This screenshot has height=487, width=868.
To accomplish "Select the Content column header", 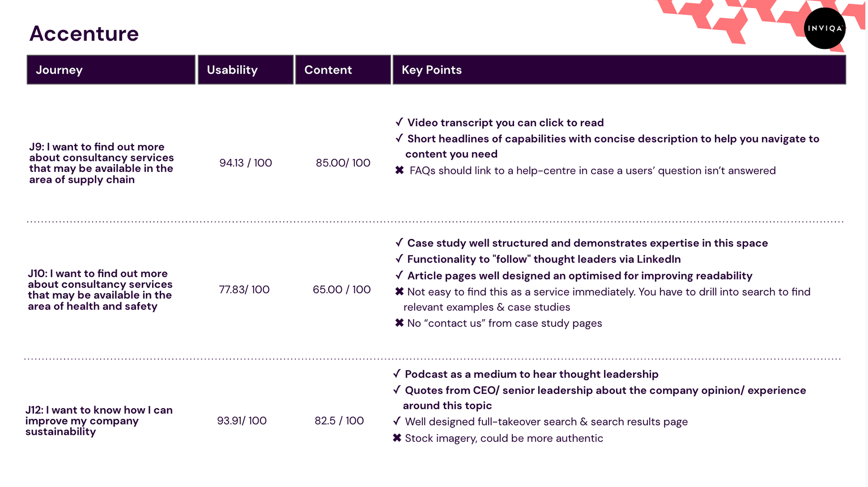I will [x=343, y=70].
